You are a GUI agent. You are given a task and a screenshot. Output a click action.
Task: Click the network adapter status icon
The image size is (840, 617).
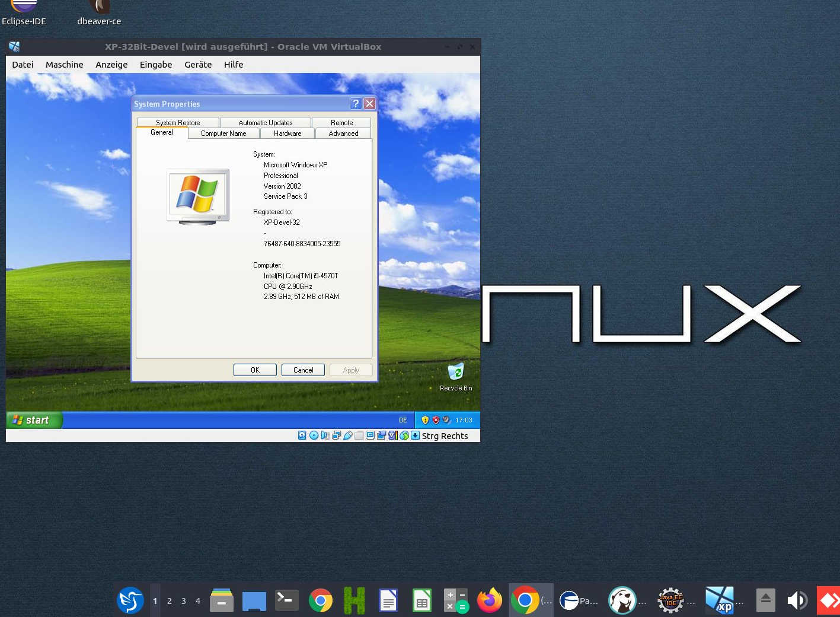click(x=336, y=435)
